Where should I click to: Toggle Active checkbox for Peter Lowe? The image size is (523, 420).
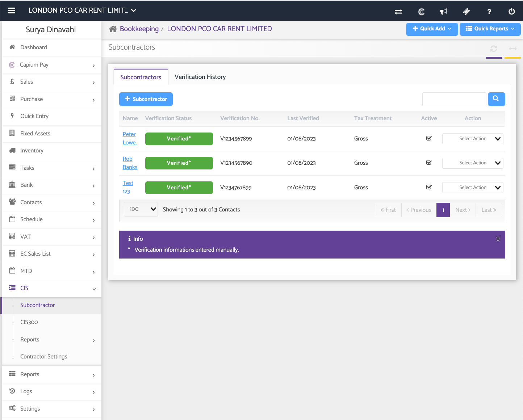[x=429, y=138]
